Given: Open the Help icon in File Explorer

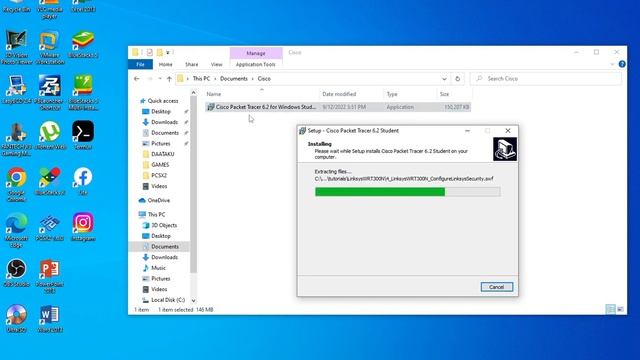Looking at the screenshot, I should (622, 64).
